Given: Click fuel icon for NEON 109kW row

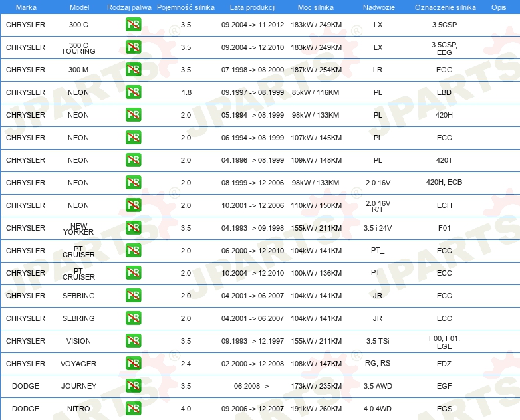Looking at the screenshot, I should pyautogui.click(x=133, y=159).
